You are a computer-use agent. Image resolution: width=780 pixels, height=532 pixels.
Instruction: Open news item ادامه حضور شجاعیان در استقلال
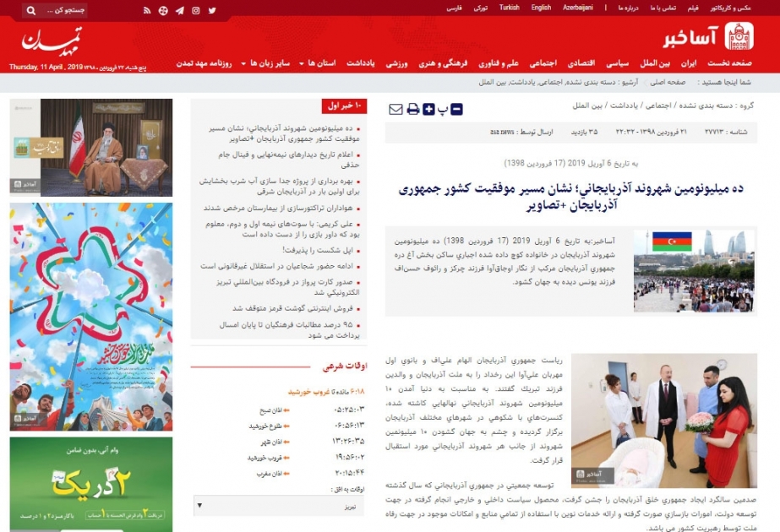pyautogui.click(x=276, y=266)
